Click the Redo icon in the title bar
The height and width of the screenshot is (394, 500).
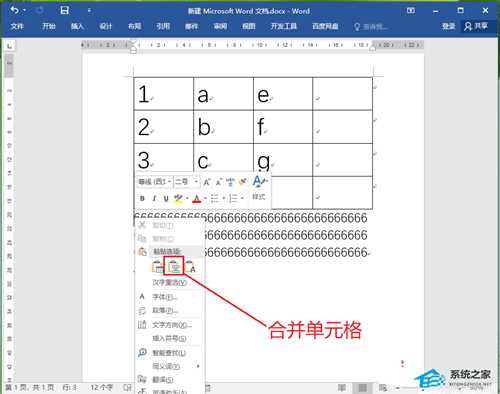pyautogui.click(x=39, y=10)
